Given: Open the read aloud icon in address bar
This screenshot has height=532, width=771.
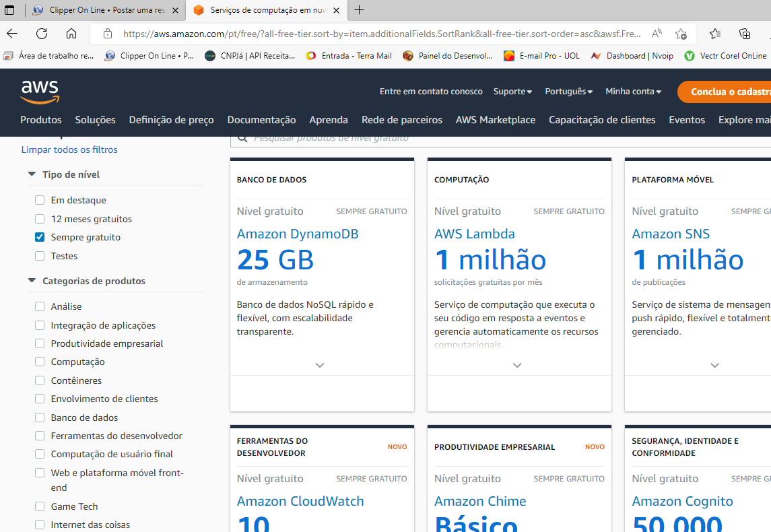Looking at the screenshot, I should [x=657, y=34].
